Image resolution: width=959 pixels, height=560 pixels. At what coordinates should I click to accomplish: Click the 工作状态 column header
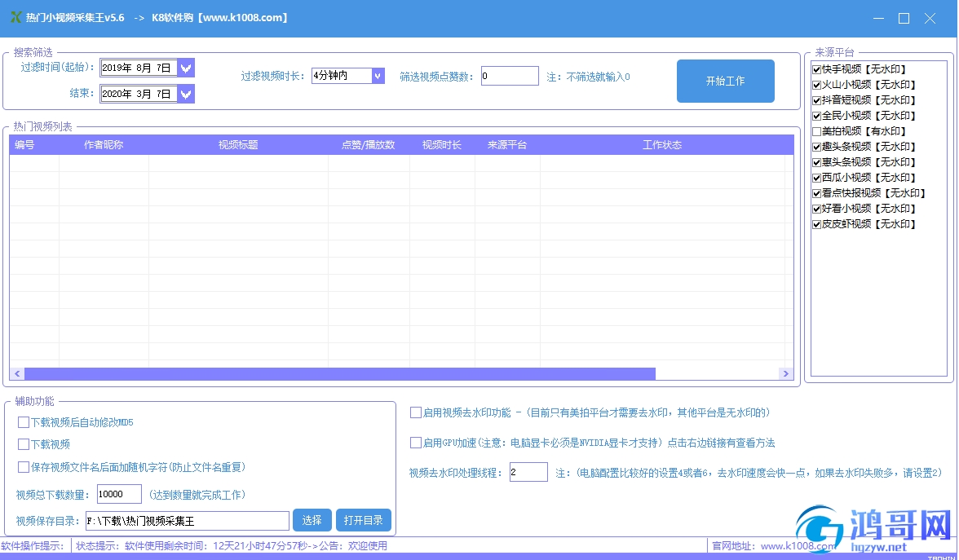pyautogui.click(x=662, y=145)
